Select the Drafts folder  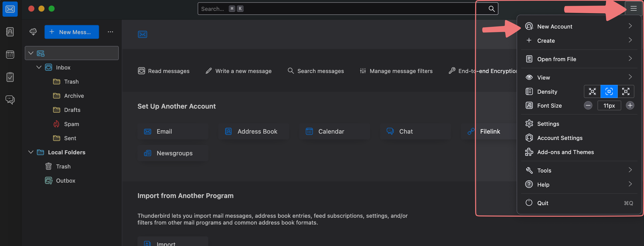[72, 110]
